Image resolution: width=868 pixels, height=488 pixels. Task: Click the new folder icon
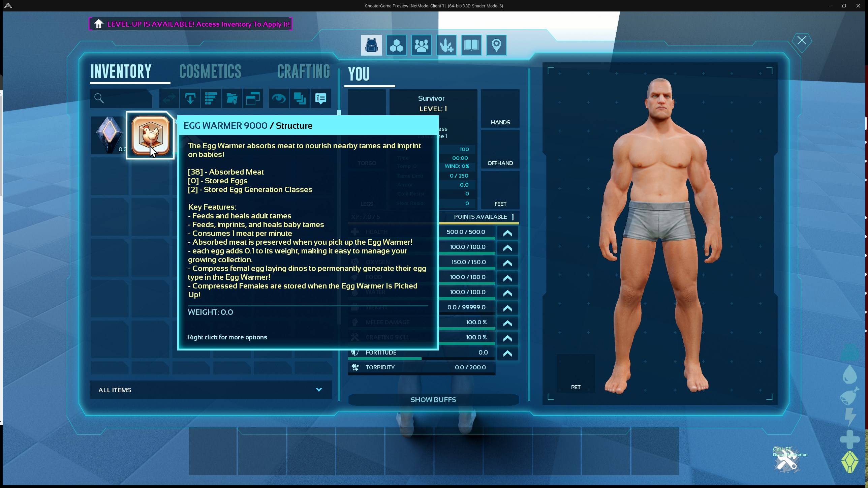(232, 98)
